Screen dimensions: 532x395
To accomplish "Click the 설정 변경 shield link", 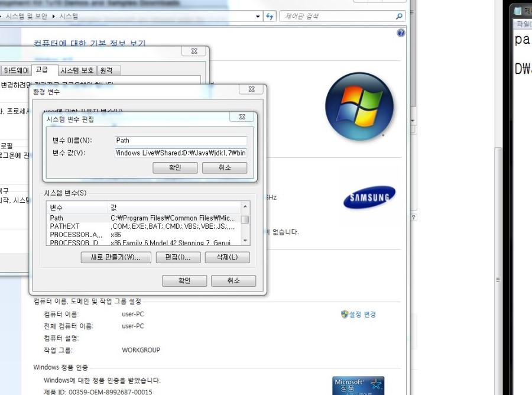I will [359, 314].
